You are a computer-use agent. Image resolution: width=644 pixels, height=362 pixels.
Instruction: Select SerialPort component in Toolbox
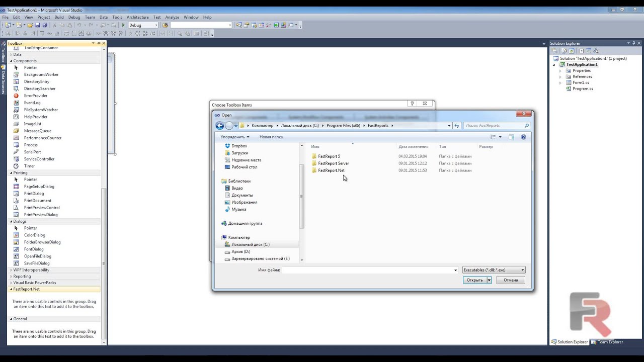(33, 152)
